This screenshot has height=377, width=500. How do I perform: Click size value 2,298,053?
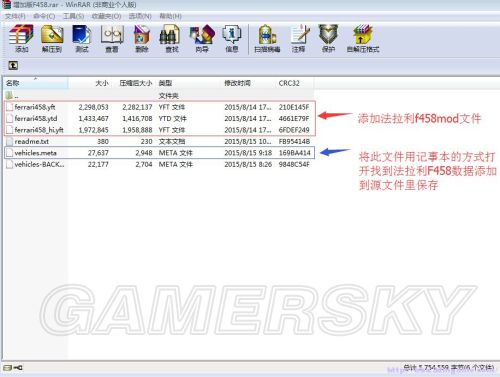pos(94,107)
